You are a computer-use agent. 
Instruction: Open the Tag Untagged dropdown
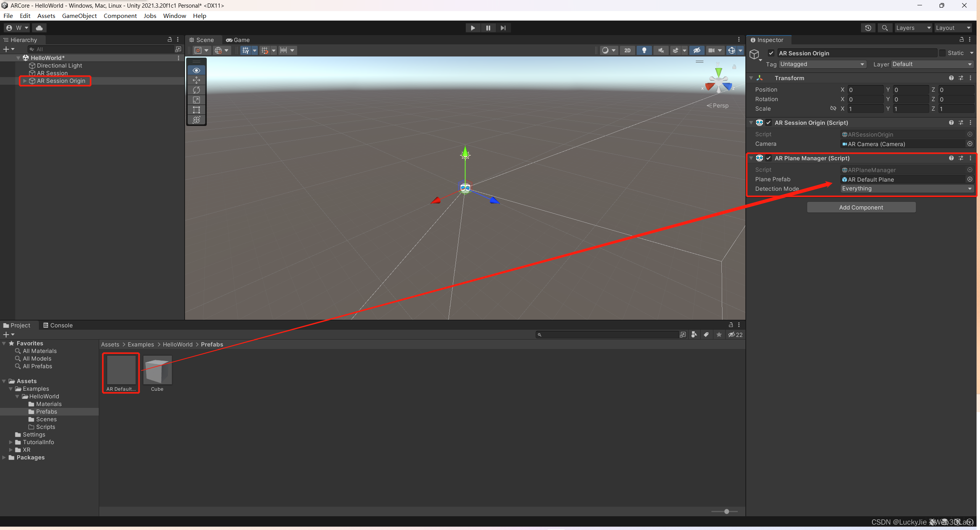point(822,64)
